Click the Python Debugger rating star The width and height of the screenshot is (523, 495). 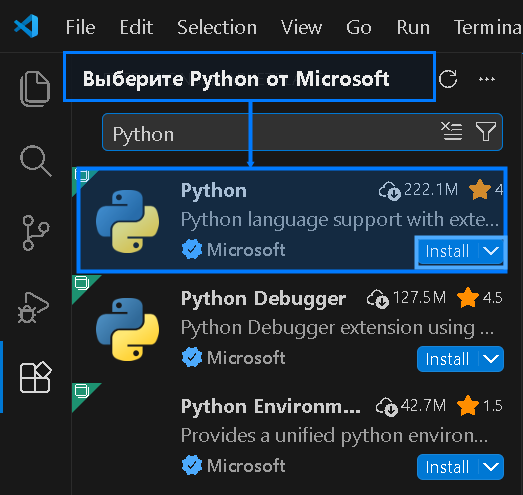tap(468, 297)
